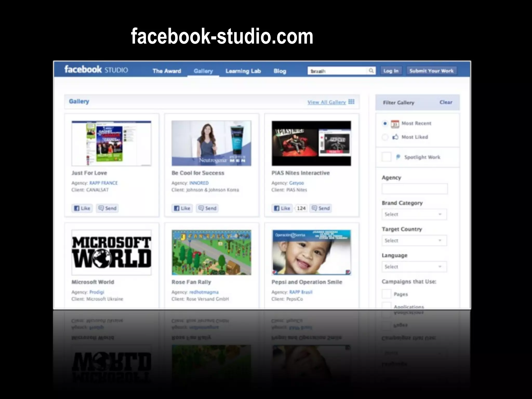Viewport: 532px width, 399px height.
Task: Click the Gallery section heading
Action: [x=79, y=102]
